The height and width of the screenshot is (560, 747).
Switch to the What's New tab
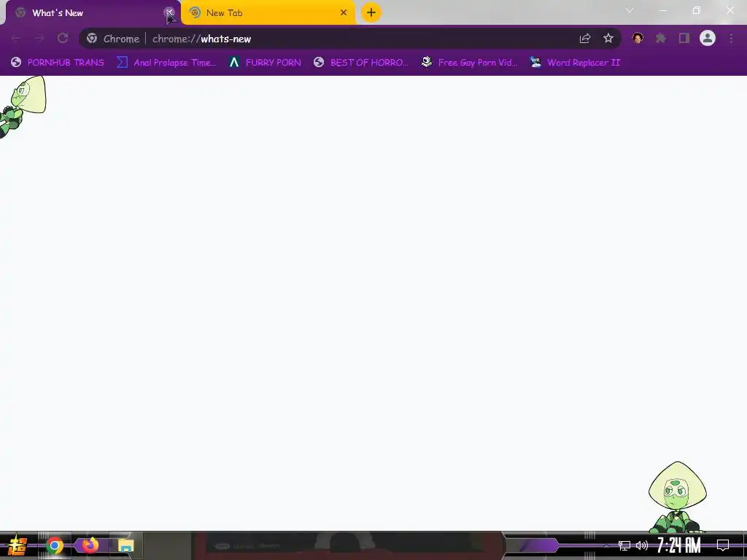coord(90,13)
